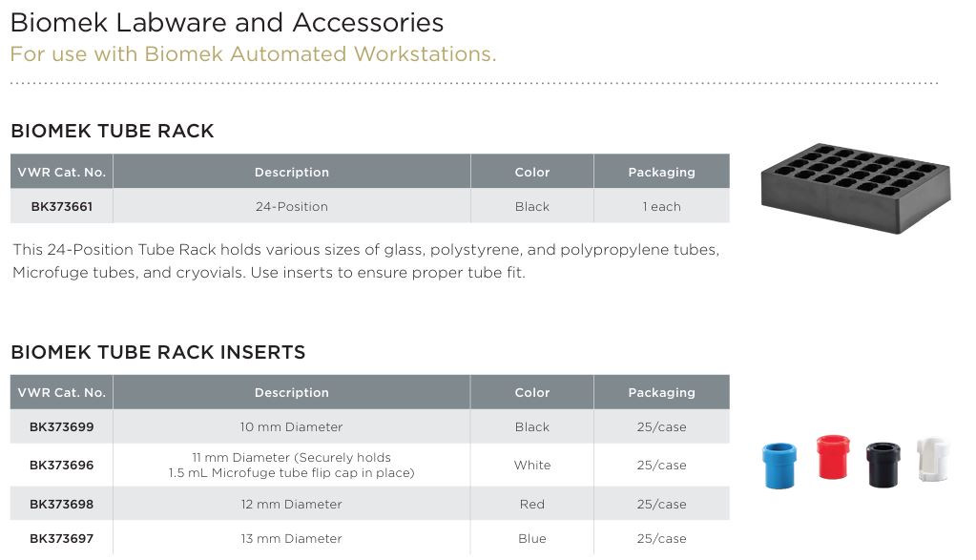Image resolution: width=976 pixels, height=560 pixels.
Task: Select catalog number BK373698
Action: pos(61,504)
